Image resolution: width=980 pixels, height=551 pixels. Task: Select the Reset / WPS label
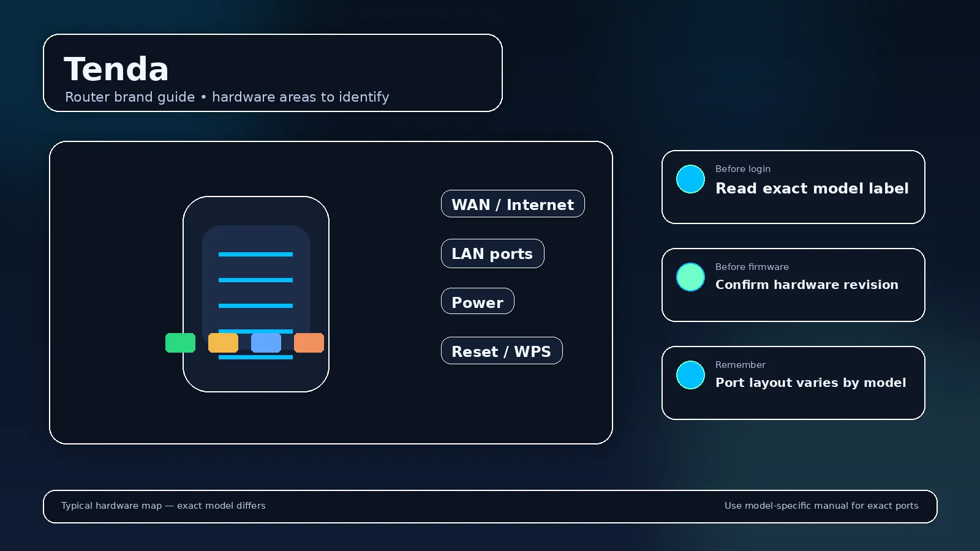click(x=502, y=351)
